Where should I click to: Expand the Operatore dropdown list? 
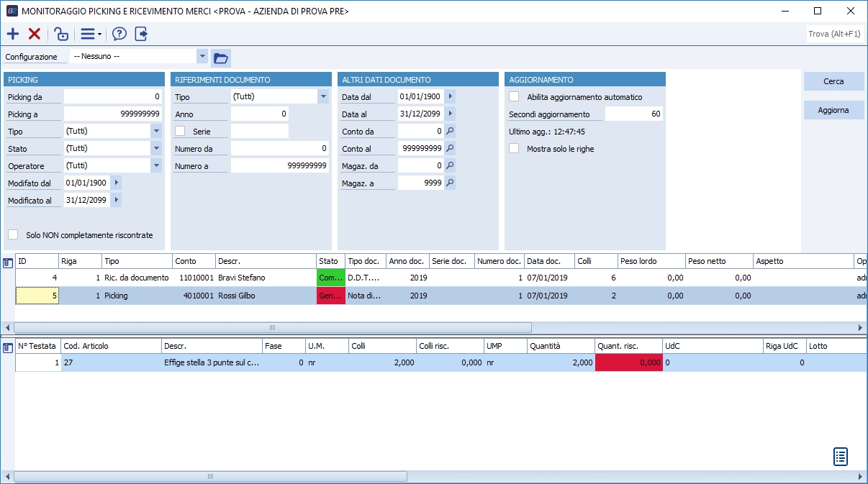pyautogui.click(x=156, y=165)
